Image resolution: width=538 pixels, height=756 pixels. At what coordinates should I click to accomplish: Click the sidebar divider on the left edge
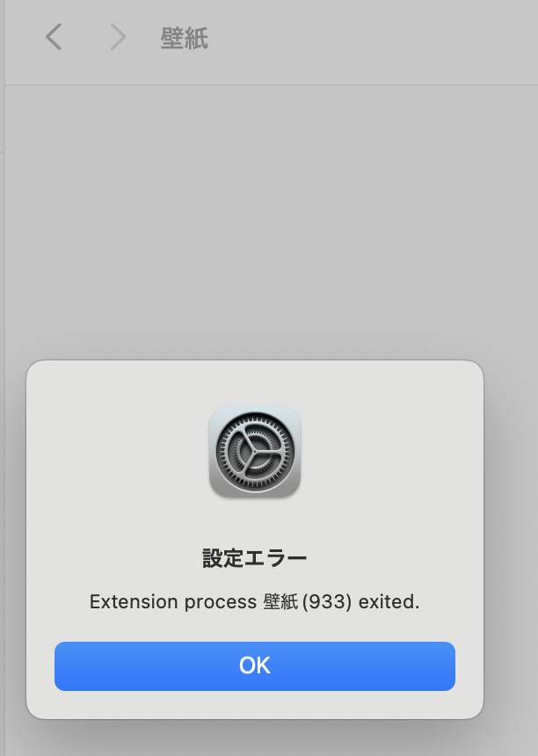click(x=4, y=378)
